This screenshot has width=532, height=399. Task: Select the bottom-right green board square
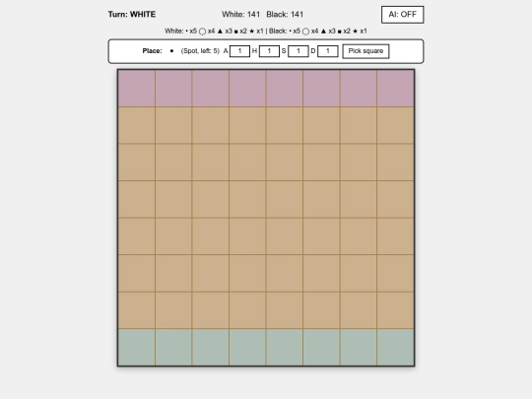tap(395, 347)
